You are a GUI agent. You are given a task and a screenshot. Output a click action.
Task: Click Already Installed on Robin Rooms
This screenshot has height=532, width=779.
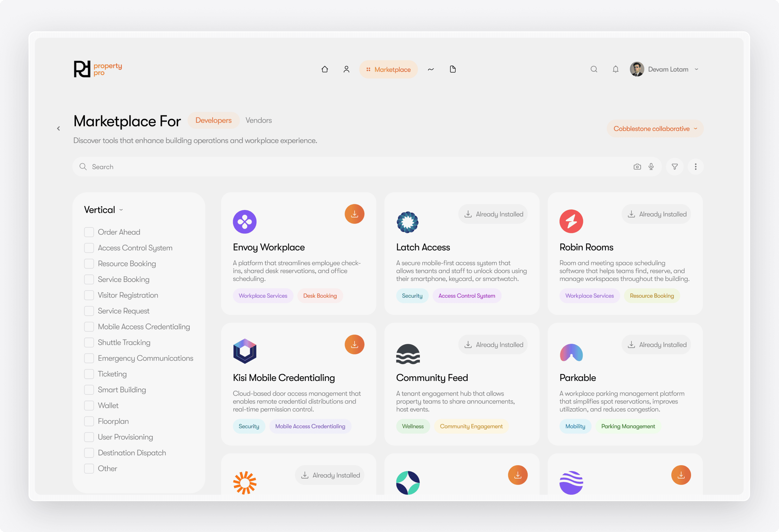click(x=656, y=214)
